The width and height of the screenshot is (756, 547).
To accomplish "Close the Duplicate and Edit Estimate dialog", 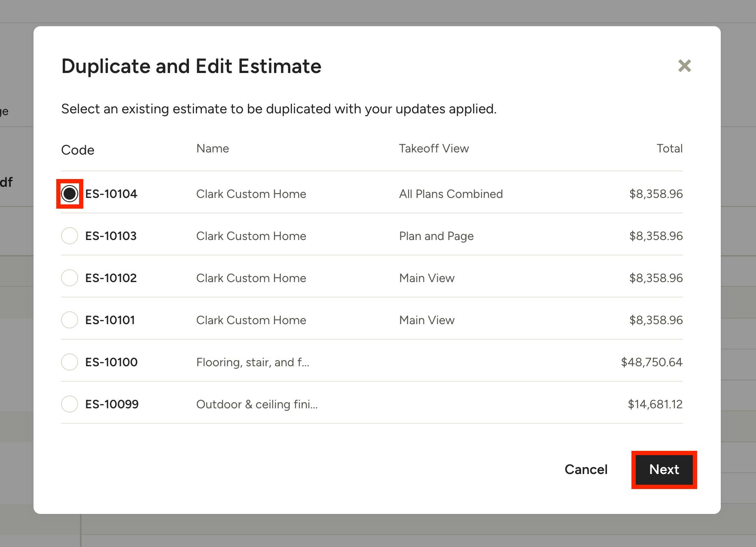I will pos(684,66).
